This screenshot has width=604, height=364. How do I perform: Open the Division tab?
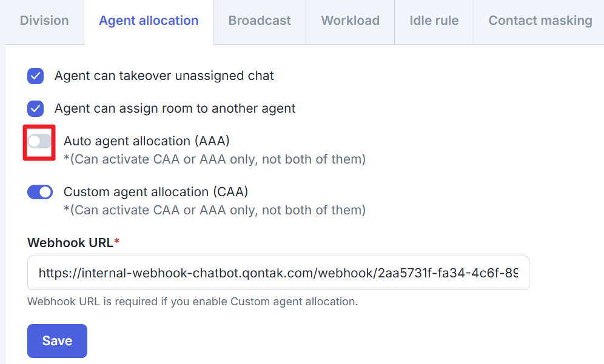[x=44, y=21]
